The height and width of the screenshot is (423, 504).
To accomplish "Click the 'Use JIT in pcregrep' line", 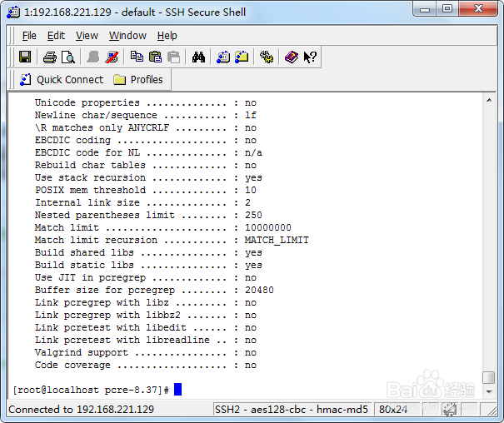I will coord(146,277).
